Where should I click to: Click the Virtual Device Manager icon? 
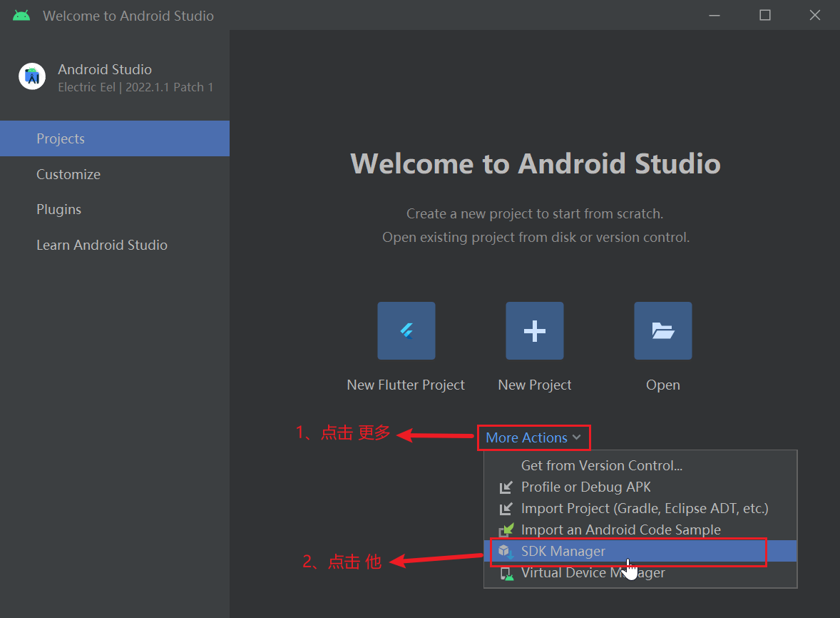pos(506,573)
